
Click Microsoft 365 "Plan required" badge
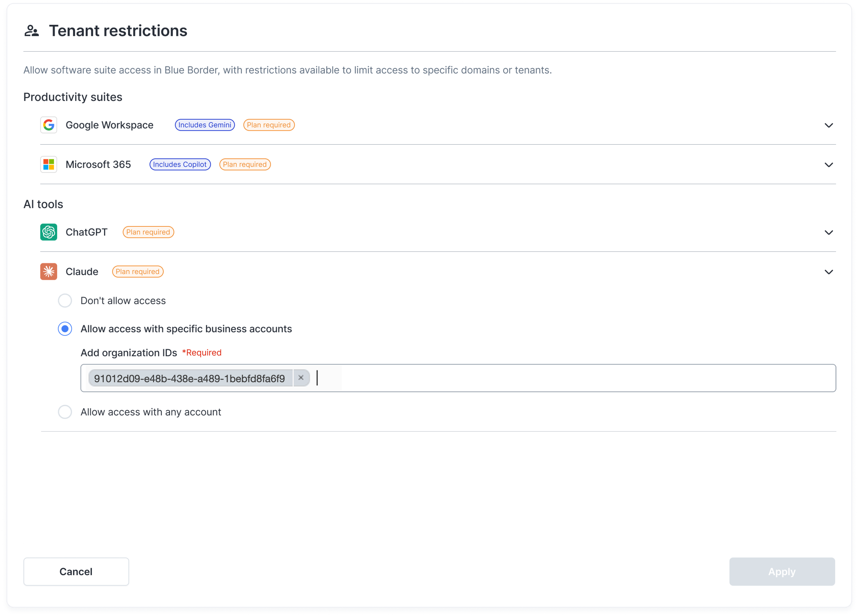pyautogui.click(x=245, y=165)
